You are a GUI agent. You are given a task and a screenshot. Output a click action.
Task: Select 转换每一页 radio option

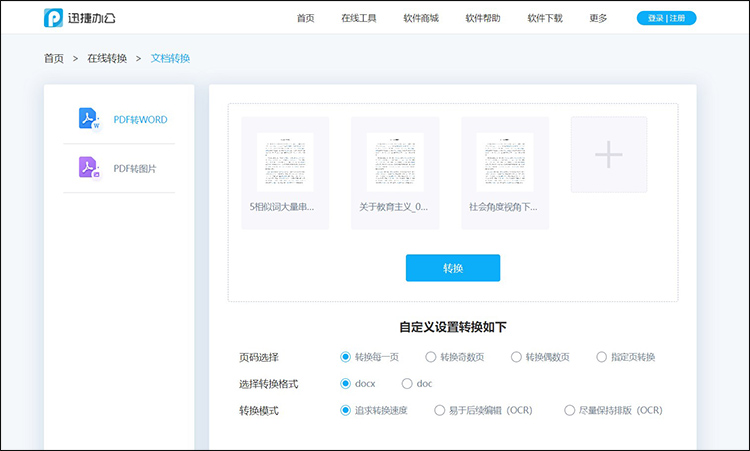coord(346,357)
